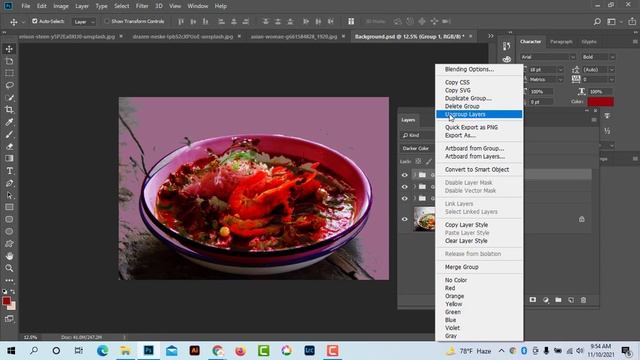Switch foreground and background colors arrow
This screenshot has width=640, height=360.
(x=13, y=291)
